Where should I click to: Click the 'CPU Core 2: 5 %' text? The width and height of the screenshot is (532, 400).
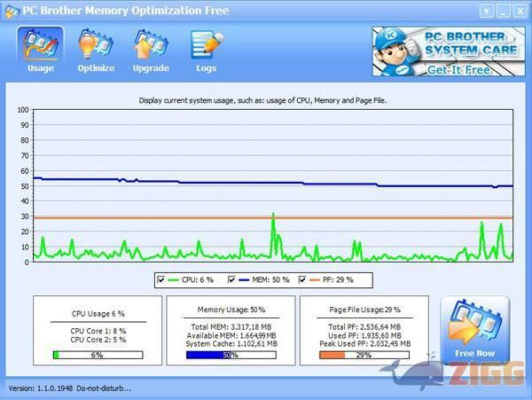98,340
